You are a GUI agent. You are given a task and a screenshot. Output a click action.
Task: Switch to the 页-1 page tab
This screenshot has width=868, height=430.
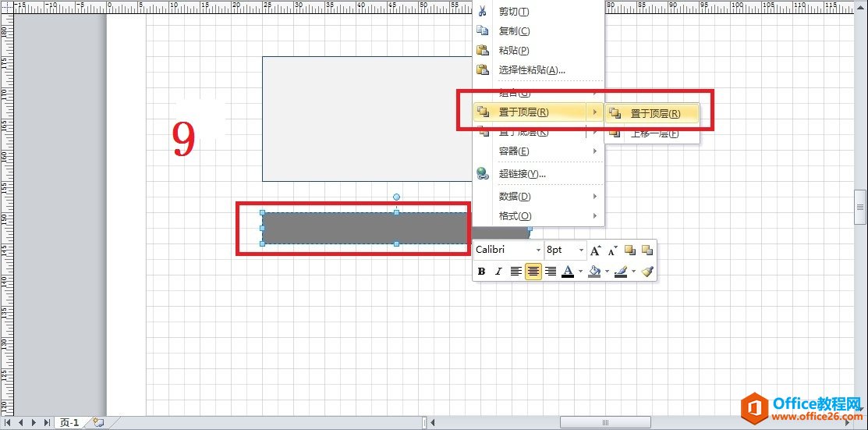click(69, 422)
